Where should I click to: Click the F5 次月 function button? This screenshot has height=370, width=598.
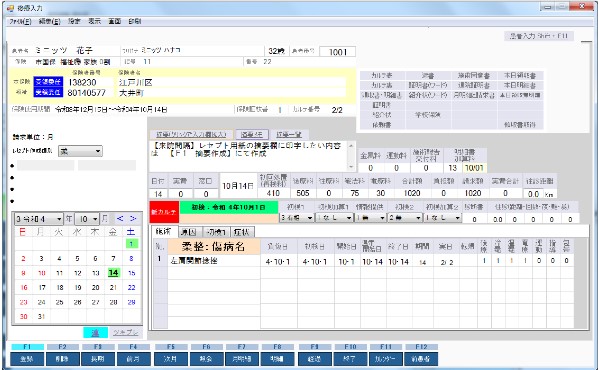coord(170,359)
